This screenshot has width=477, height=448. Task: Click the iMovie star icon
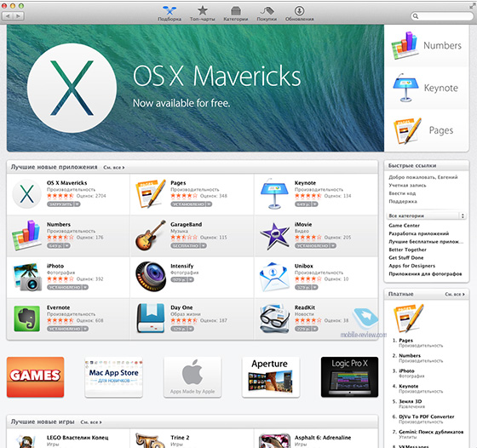tap(274, 235)
